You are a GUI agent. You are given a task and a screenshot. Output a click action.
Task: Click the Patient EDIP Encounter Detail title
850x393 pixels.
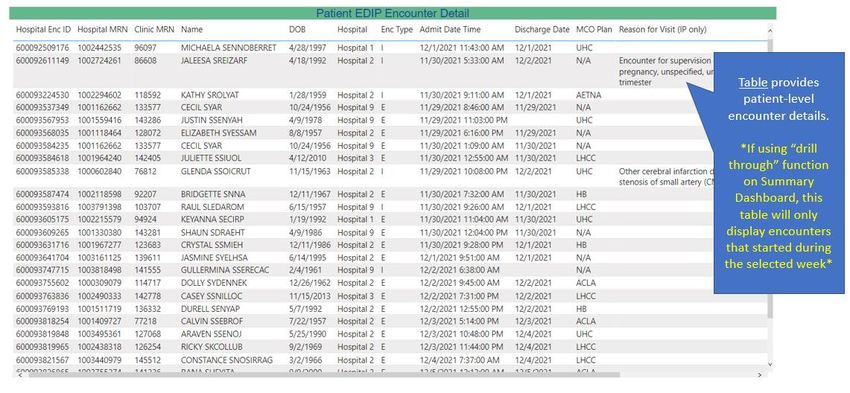click(x=392, y=13)
